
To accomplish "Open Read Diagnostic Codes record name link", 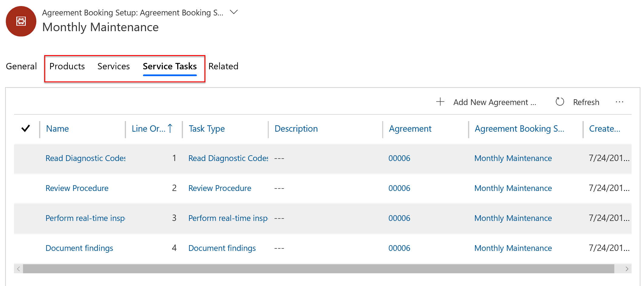I will point(85,158).
